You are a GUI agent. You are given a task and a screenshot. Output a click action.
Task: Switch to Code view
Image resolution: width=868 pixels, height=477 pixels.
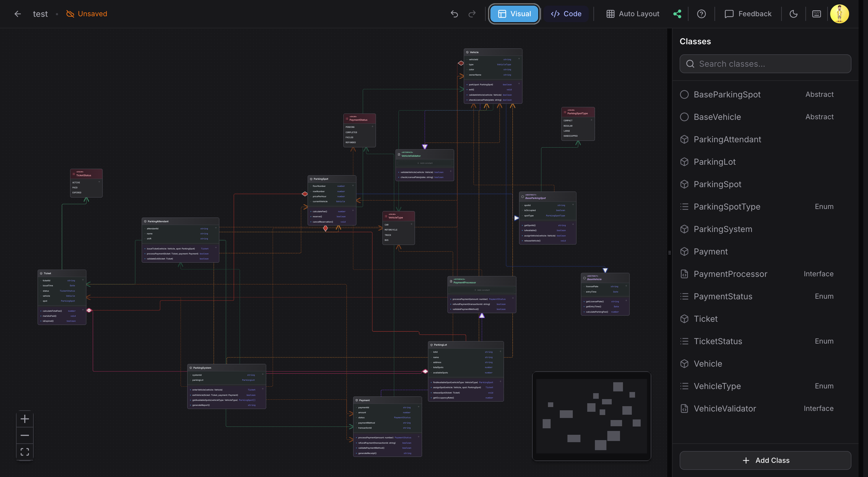coord(566,14)
